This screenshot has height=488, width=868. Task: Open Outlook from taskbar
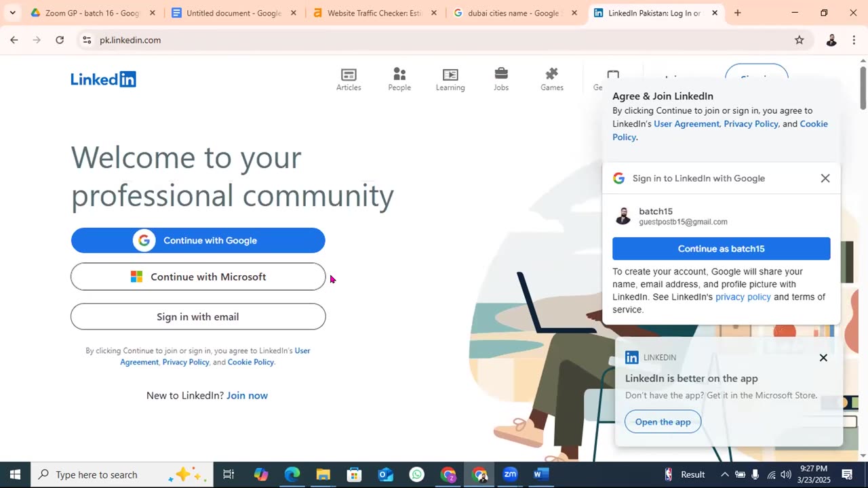click(385, 474)
